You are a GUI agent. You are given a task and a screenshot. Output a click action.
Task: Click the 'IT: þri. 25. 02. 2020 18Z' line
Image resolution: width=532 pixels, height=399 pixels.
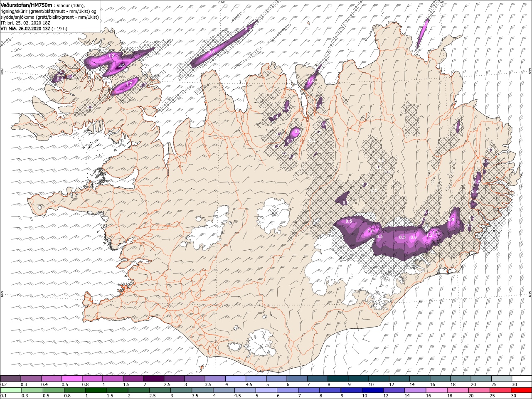coord(26,22)
